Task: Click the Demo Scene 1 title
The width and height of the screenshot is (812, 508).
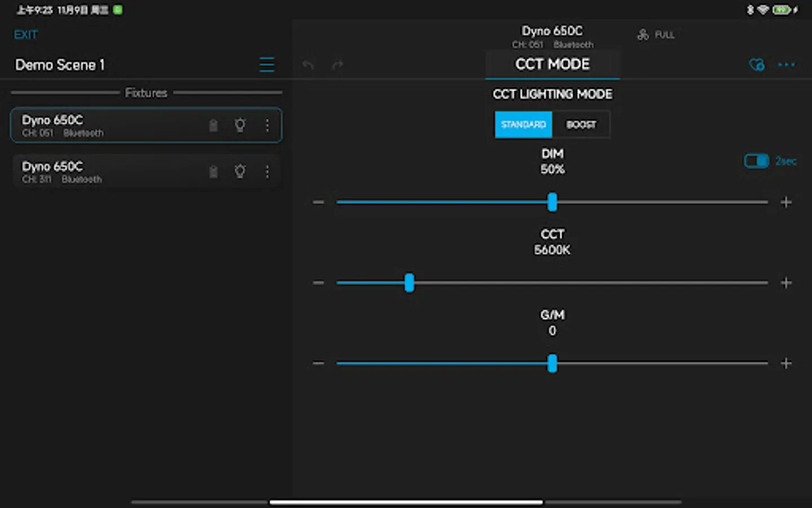Action: (60, 65)
